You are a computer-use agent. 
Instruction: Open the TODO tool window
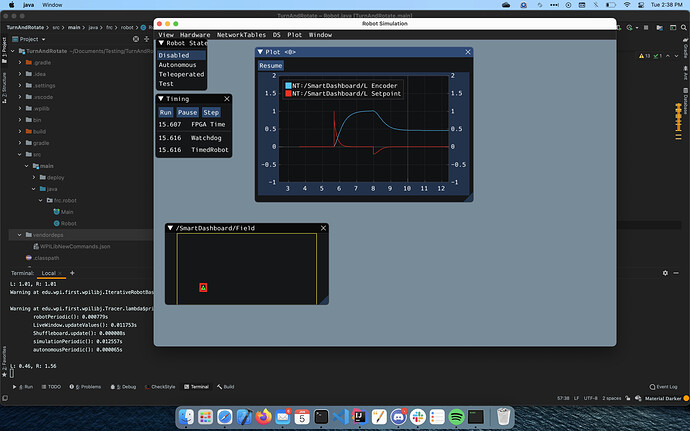51,387
